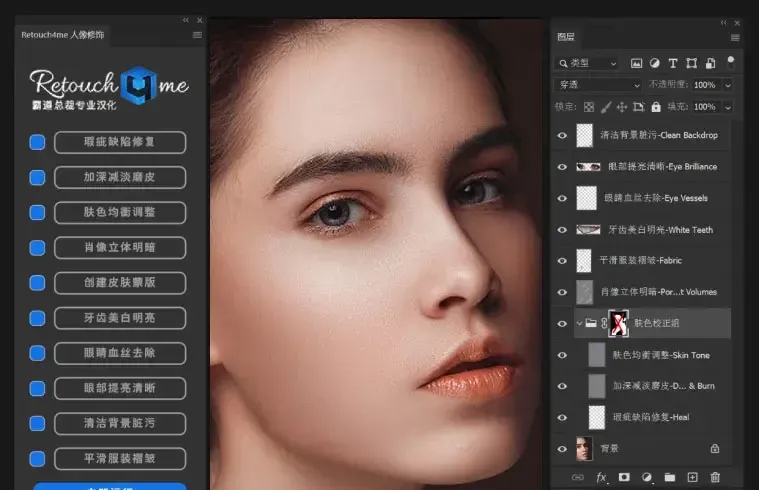Open blend mode 穿透 dropdown

click(x=598, y=85)
